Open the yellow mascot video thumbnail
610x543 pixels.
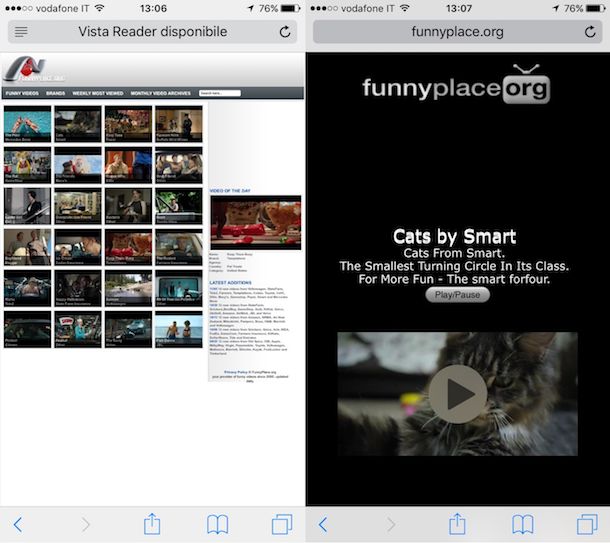pyautogui.click(x=27, y=165)
